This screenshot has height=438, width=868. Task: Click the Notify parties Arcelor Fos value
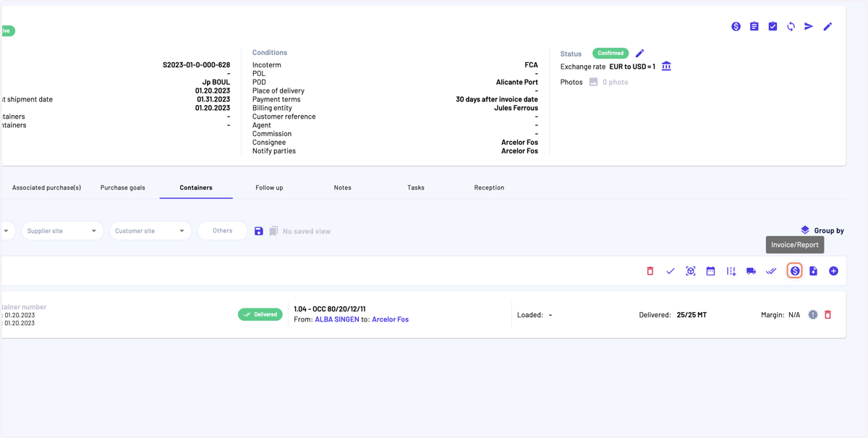(x=519, y=151)
